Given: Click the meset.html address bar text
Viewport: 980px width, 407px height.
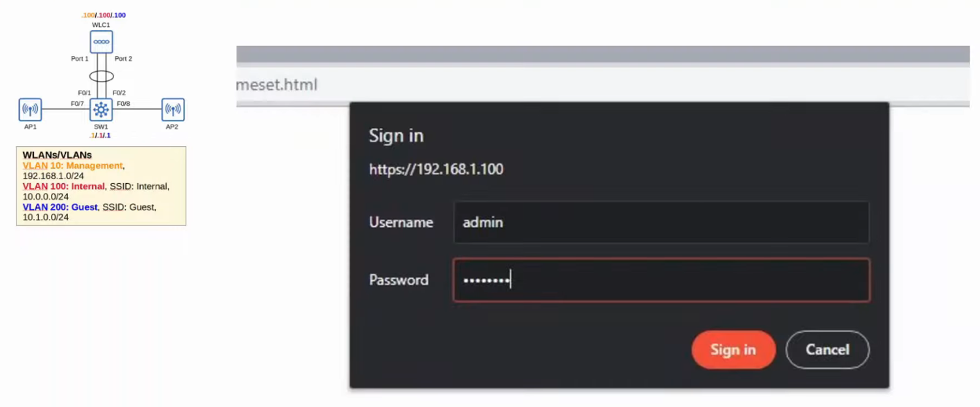Looking at the screenshot, I should [277, 85].
